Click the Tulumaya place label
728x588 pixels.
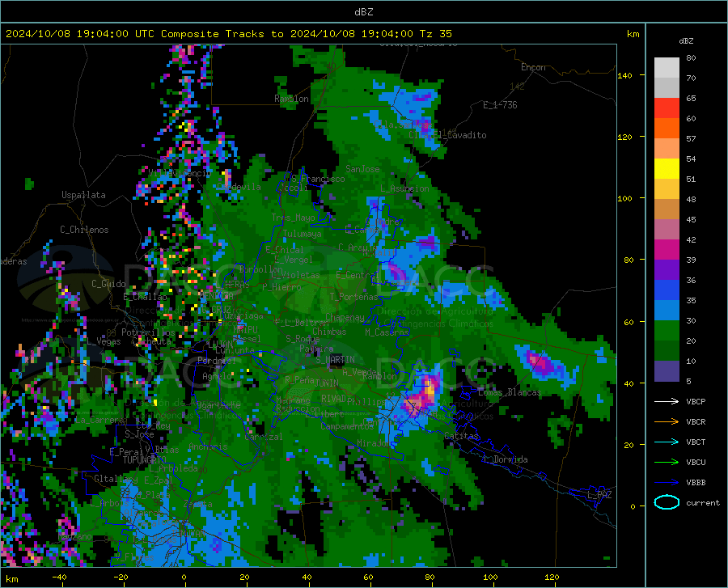(x=303, y=234)
